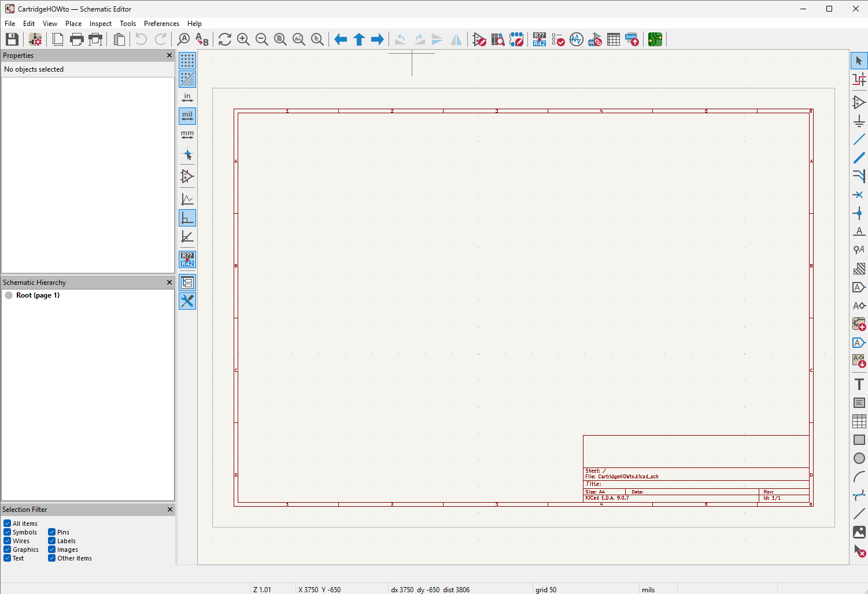Viewport: 868px width, 594px height.
Task: Open the Edit menu
Action: point(29,24)
